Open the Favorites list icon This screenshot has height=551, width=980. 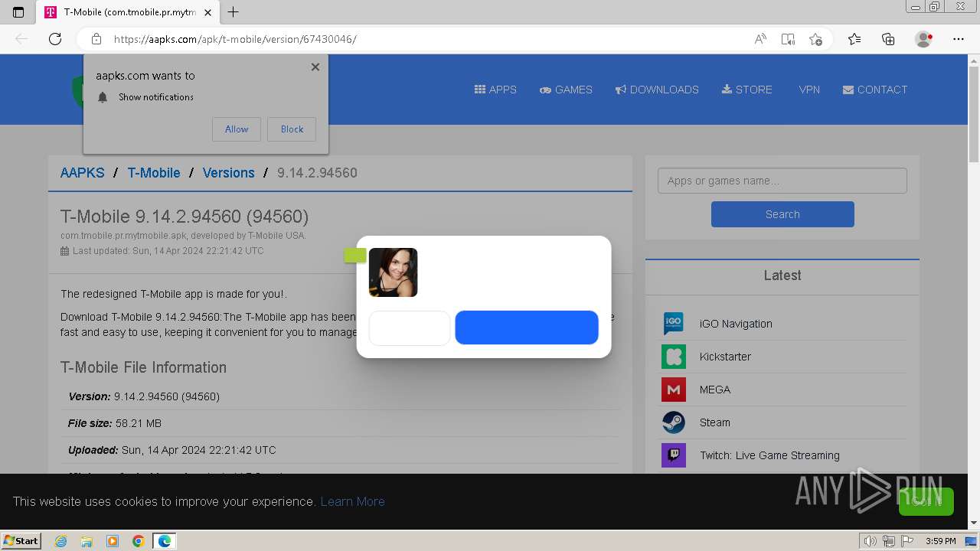[854, 39]
